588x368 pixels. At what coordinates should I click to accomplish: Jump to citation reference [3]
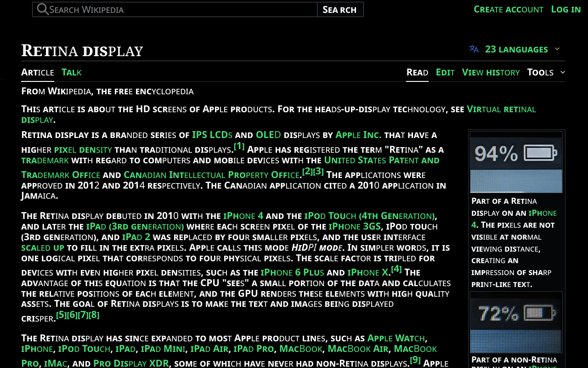point(319,172)
